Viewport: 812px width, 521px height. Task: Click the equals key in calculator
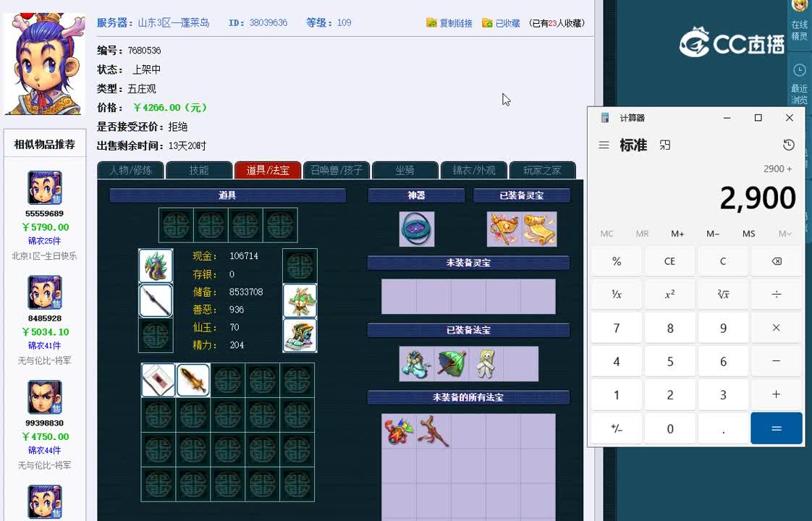click(x=777, y=428)
